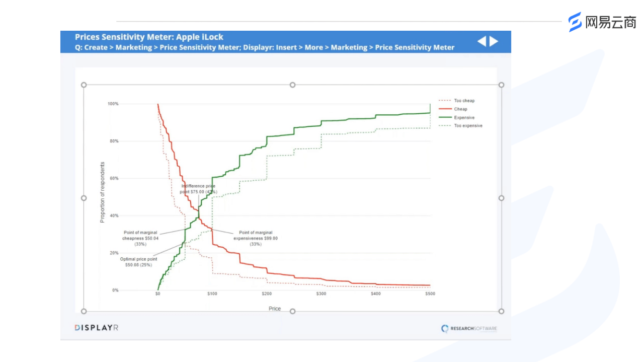Click the previous slide left arrow
Viewport: 644px width, 362px height.
482,41
